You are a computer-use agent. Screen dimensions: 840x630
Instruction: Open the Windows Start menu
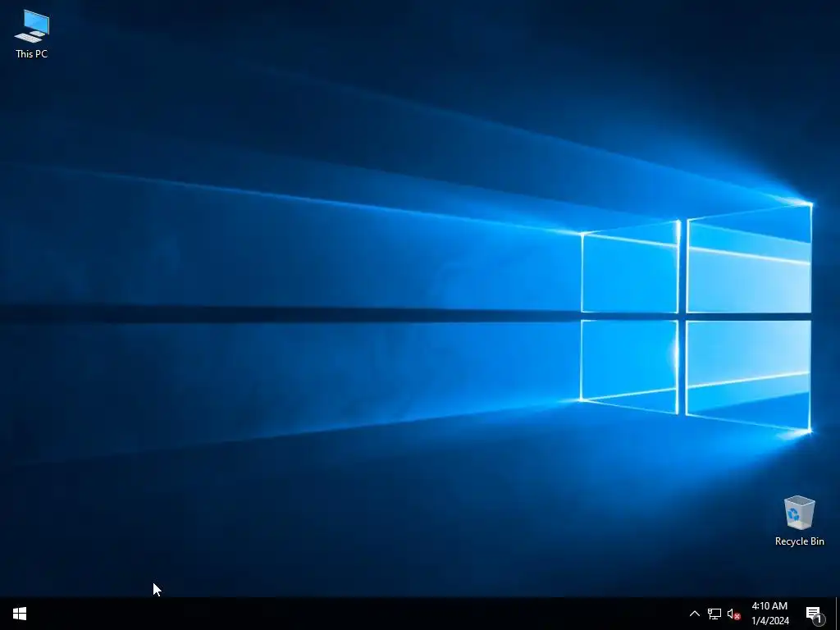click(x=20, y=614)
